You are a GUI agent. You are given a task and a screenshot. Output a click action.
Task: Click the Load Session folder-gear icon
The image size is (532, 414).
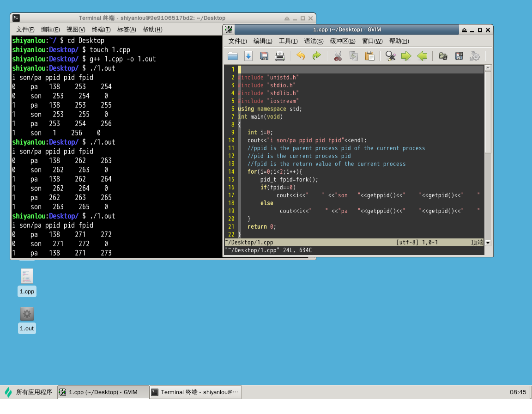tap(443, 56)
